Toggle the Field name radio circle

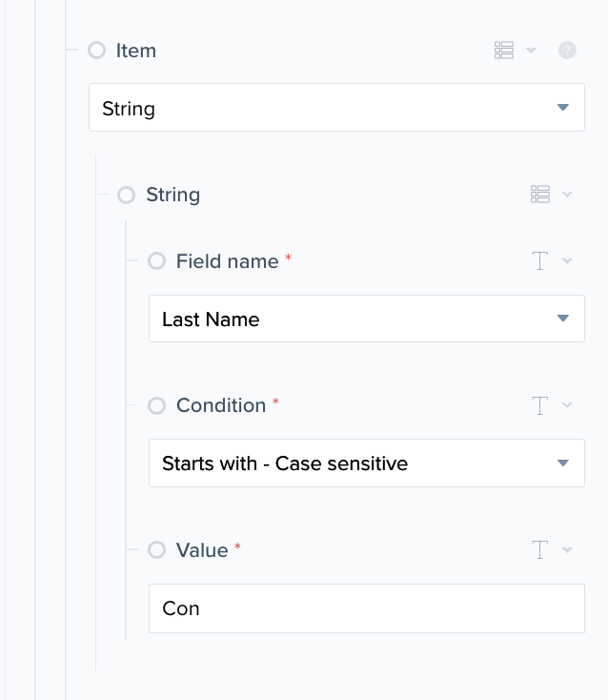click(157, 261)
